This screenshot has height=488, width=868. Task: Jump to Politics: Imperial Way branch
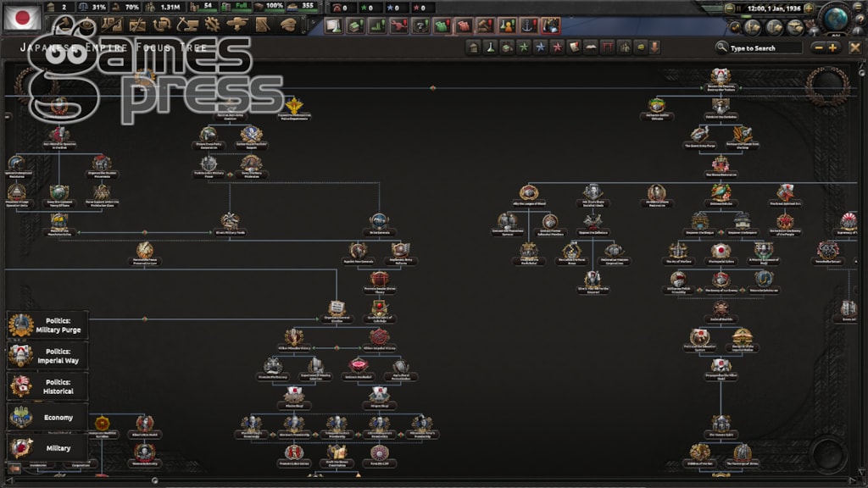(47, 355)
